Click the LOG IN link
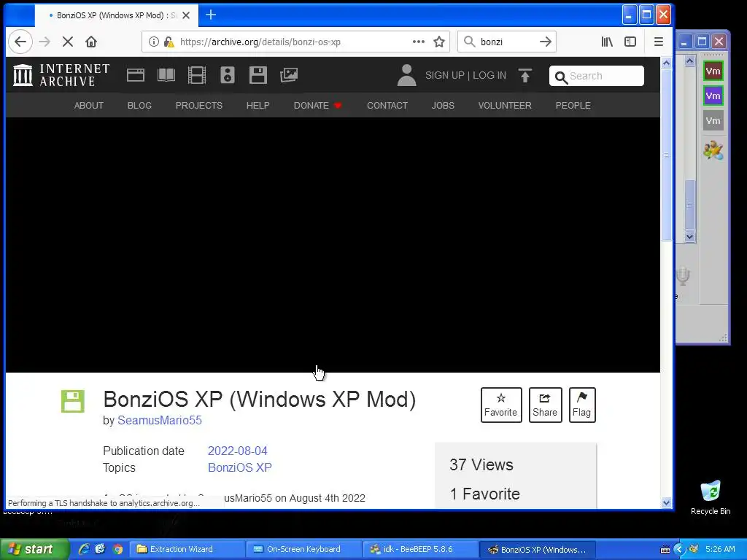Screen dimensions: 747x560 489,75
